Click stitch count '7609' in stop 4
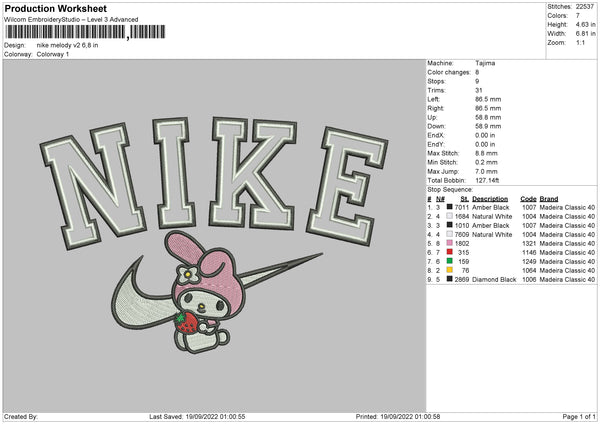 pyautogui.click(x=462, y=234)
